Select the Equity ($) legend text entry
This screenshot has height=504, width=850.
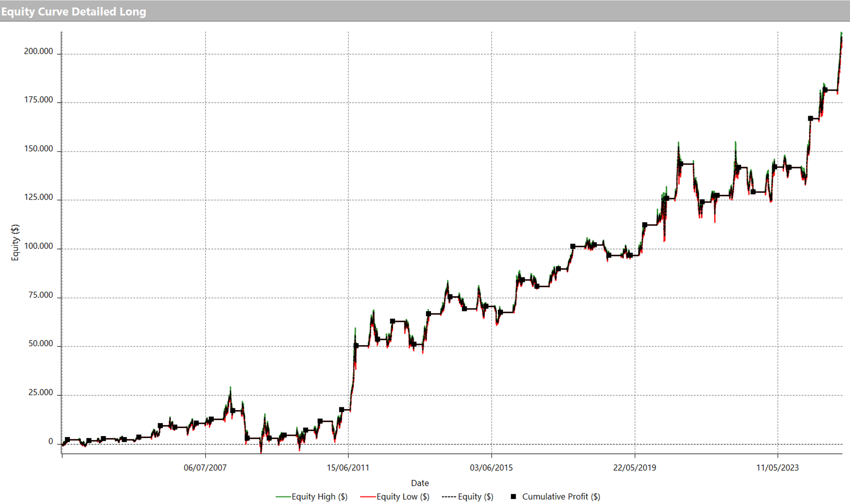[475, 497]
